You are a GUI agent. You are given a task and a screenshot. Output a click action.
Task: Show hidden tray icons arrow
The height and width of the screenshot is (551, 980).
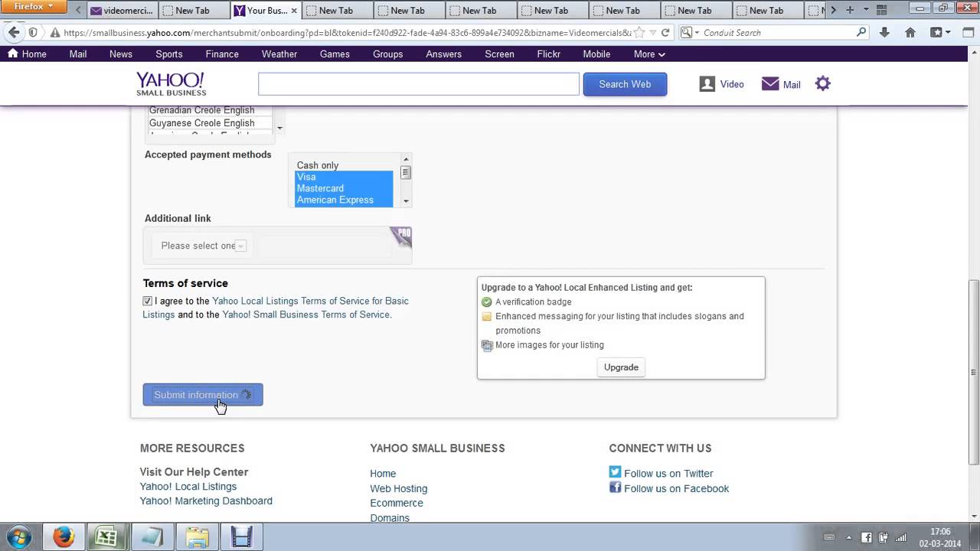click(x=849, y=537)
